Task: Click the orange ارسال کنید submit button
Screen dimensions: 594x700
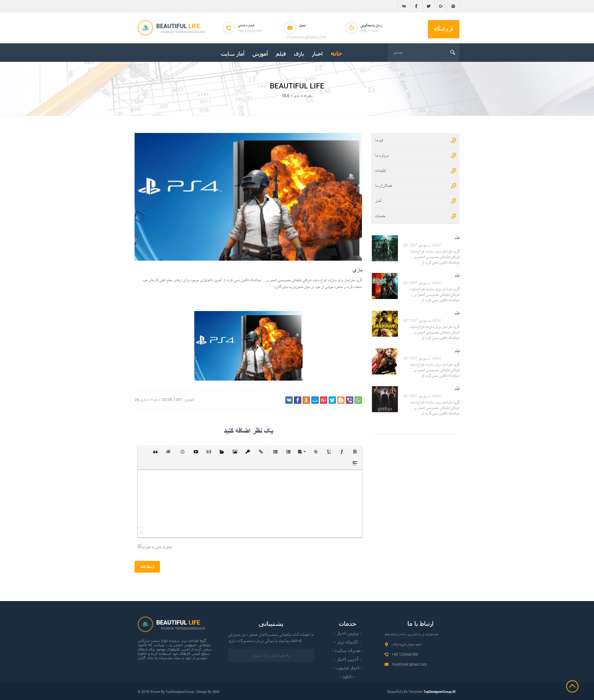Action: coord(147,567)
